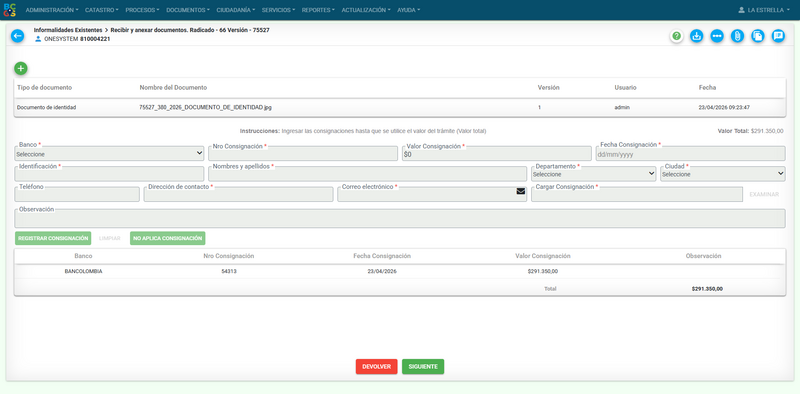Click the date 23/04/2026 09:23:47
800x394 pixels.
(724, 108)
